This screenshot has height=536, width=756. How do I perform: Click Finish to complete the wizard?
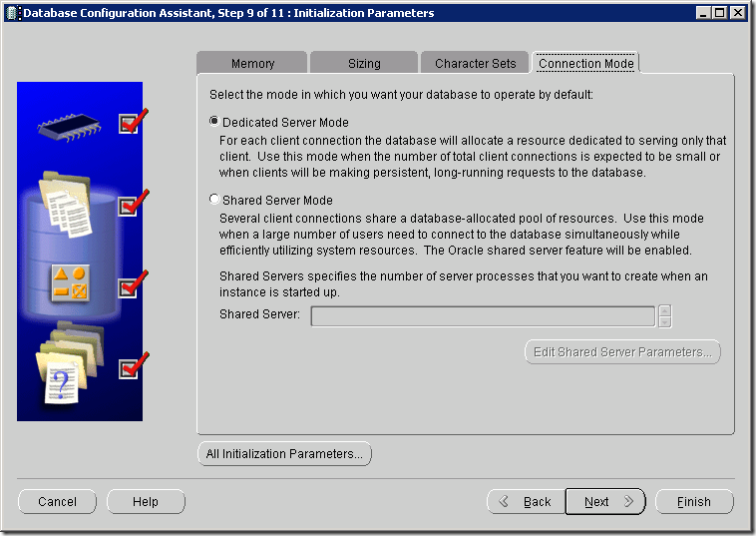[x=694, y=502]
